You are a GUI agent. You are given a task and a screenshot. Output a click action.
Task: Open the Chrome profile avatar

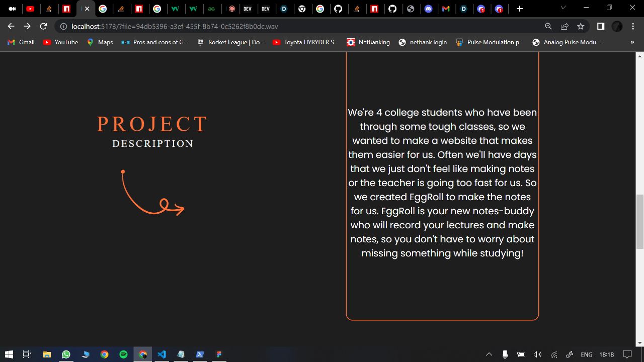(x=617, y=26)
